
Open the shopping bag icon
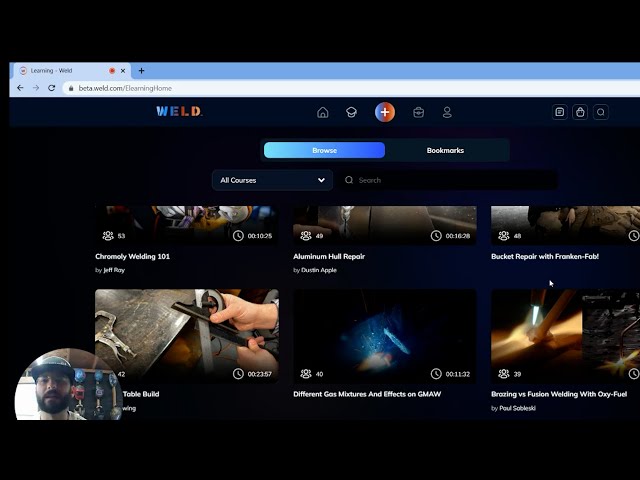coord(580,112)
